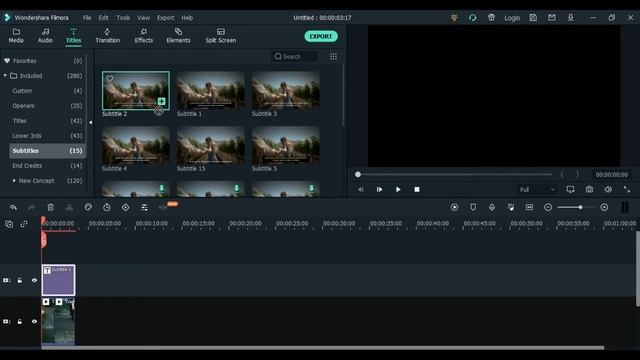
Task: Toggle lock on the video track
Action: pyautogui.click(x=20, y=322)
